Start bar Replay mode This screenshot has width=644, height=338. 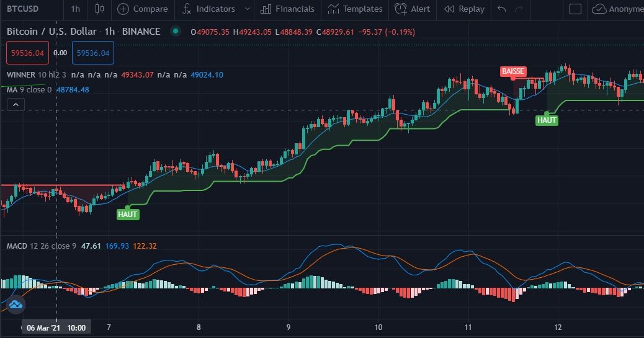click(464, 9)
